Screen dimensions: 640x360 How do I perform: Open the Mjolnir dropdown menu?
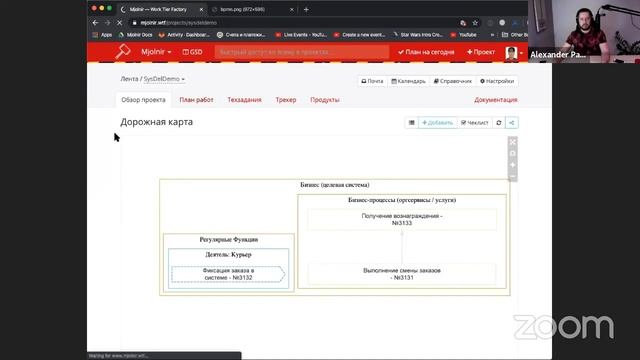pyautogui.click(x=156, y=52)
